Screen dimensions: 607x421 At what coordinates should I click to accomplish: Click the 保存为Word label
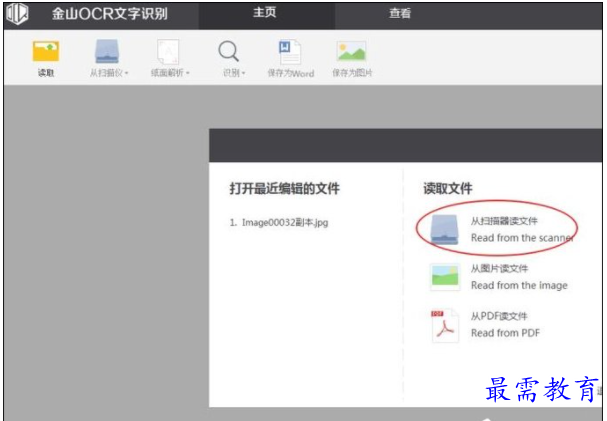pos(291,73)
